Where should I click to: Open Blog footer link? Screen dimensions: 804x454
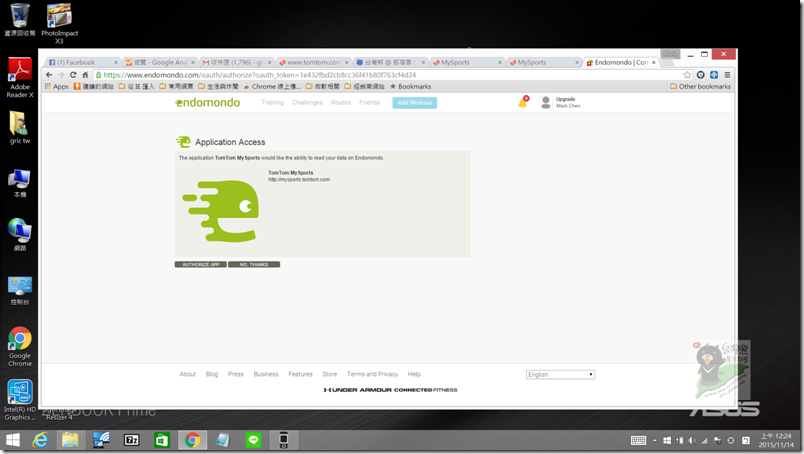[x=212, y=374]
